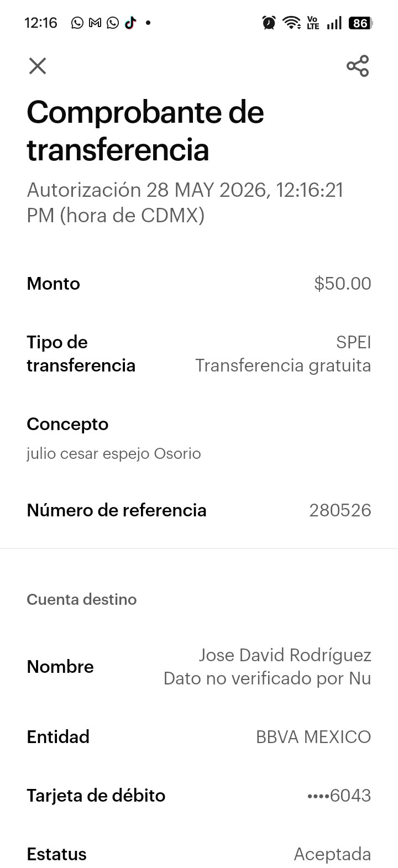Tap the Comprobante de transferencia heading
398x868 pixels.
tap(145, 131)
